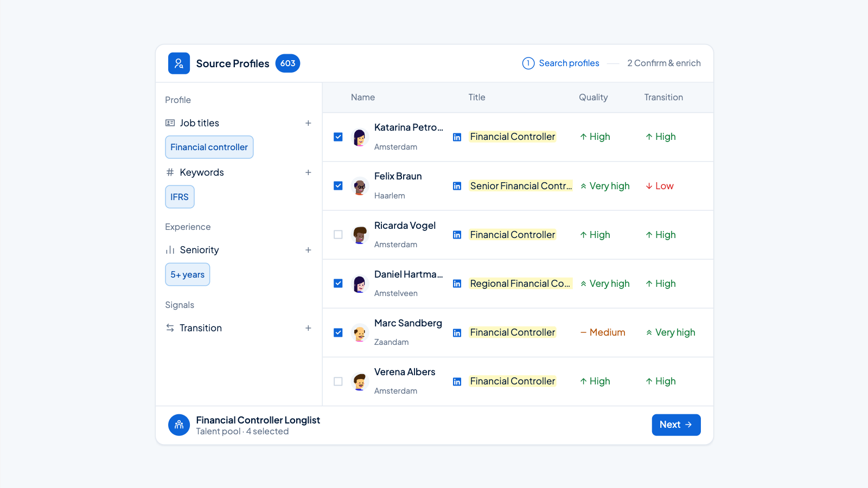868x488 pixels.
Task: Go to Search profiles step
Action: click(x=561, y=63)
